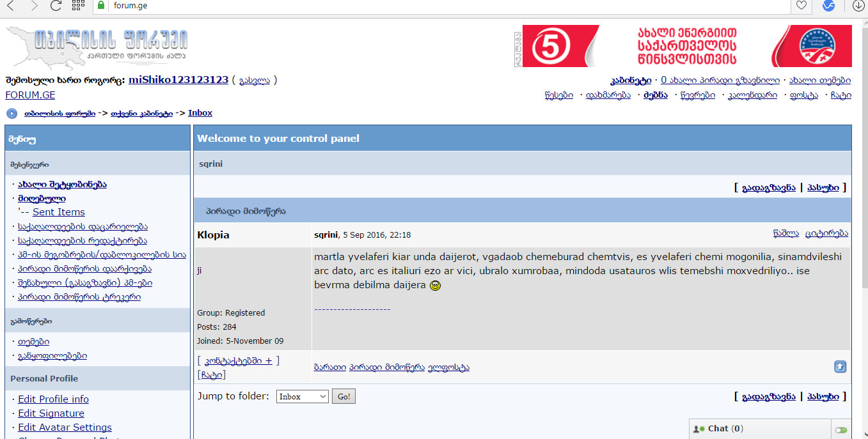Open თემები sidebar link
The image size is (868, 439).
[33, 342]
